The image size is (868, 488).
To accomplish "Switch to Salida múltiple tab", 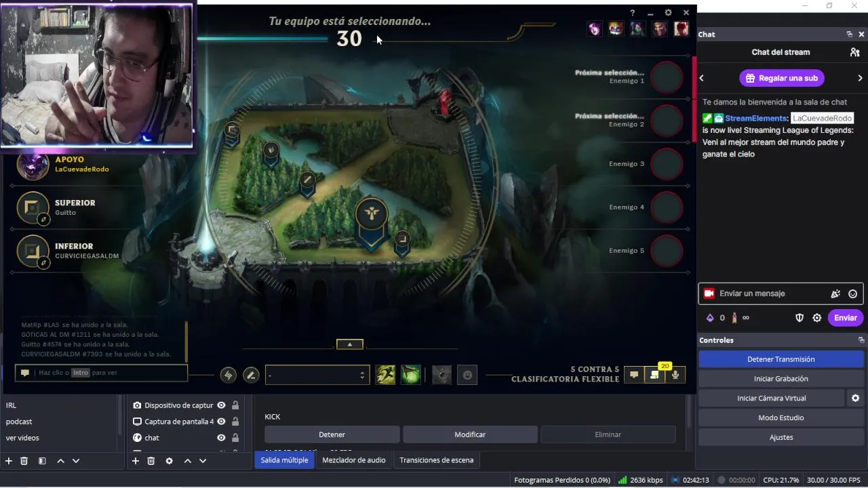I will pos(284,460).
